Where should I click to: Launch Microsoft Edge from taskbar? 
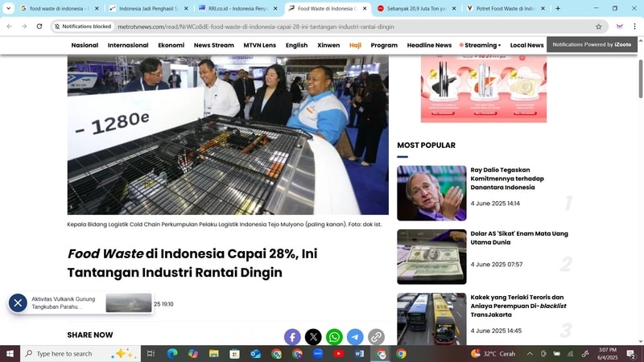(172, 354)
